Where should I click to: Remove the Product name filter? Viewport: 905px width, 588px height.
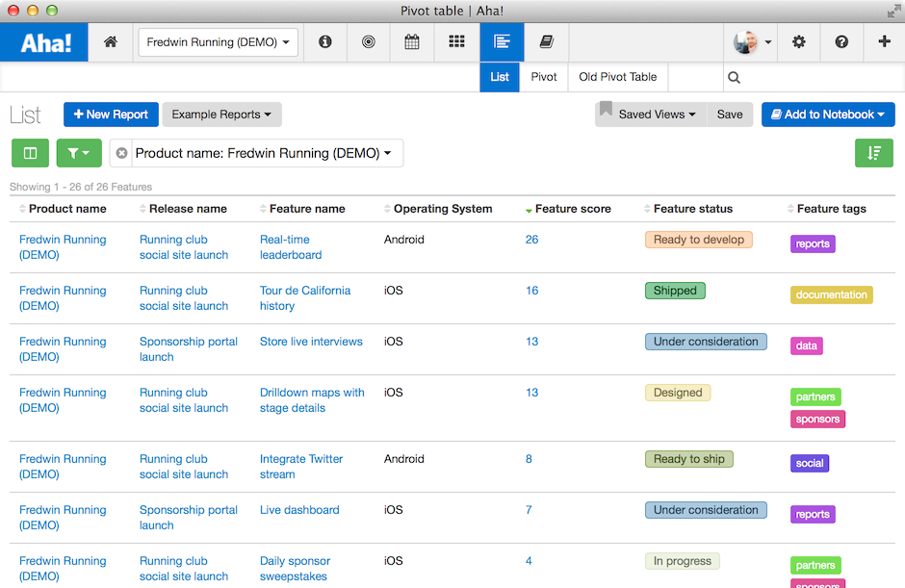[x=121, y=153]
